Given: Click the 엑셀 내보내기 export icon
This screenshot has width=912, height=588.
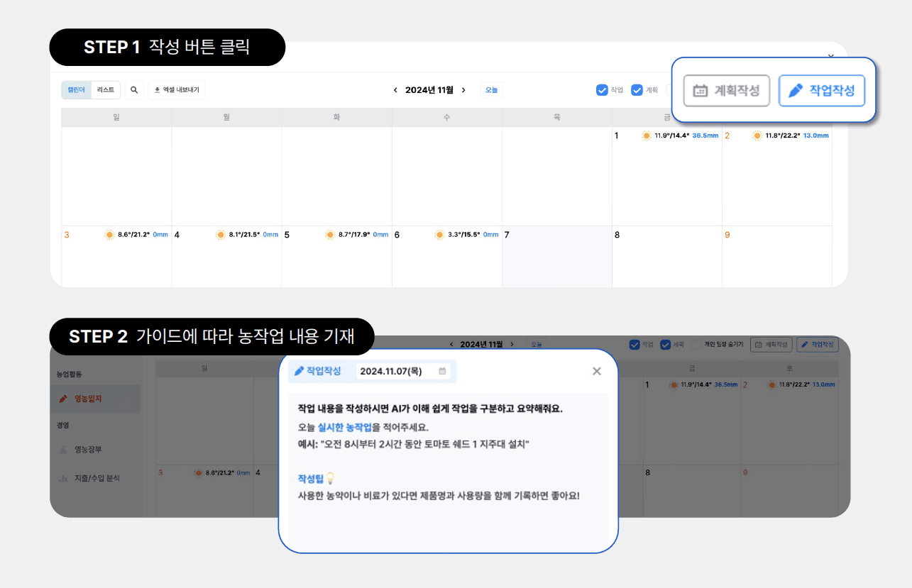Looking at the screenshot, I should point(158,89).
